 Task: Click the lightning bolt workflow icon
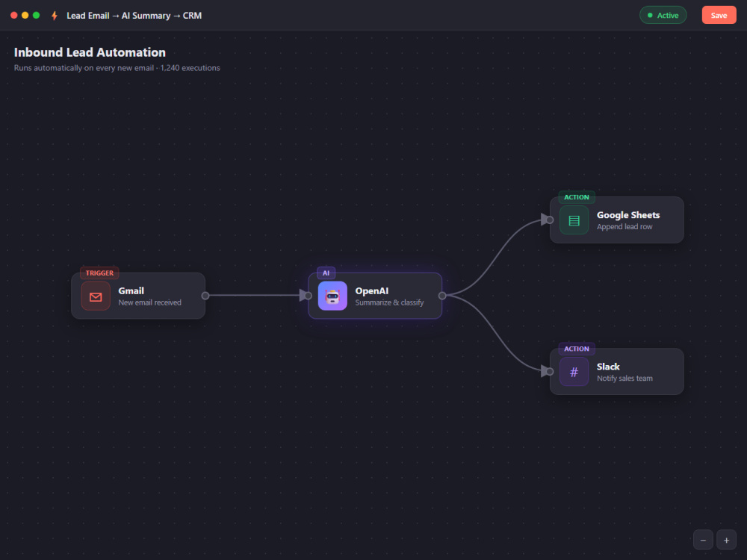coord(55,16)
